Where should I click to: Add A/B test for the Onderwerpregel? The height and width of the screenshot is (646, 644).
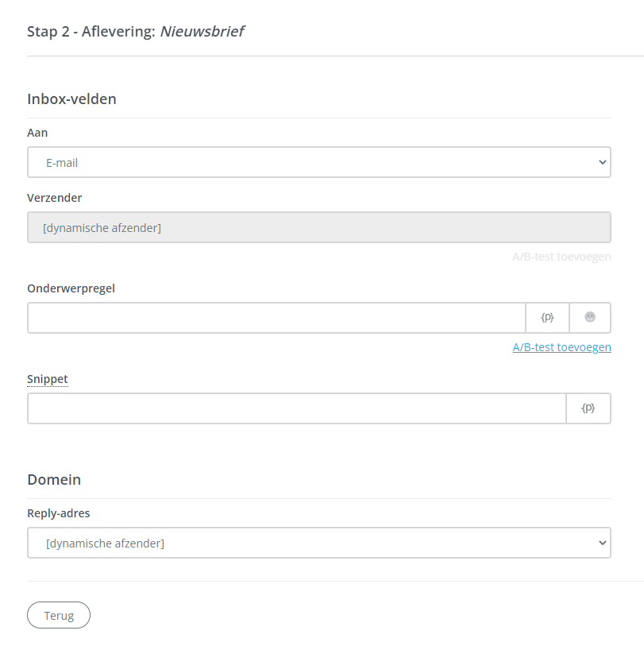point(561,347)
